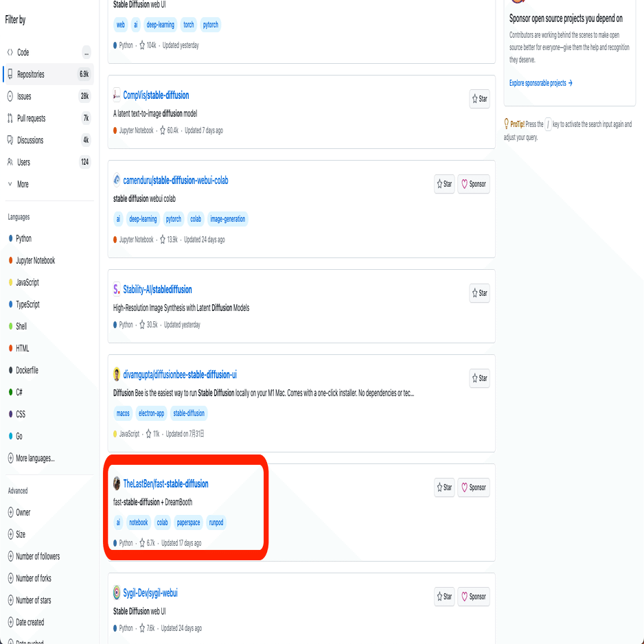Image resolution: width=644 pixels, height=644 pixels.
Task: Add Number of stars advanced filter
Action: coord(30,601)
